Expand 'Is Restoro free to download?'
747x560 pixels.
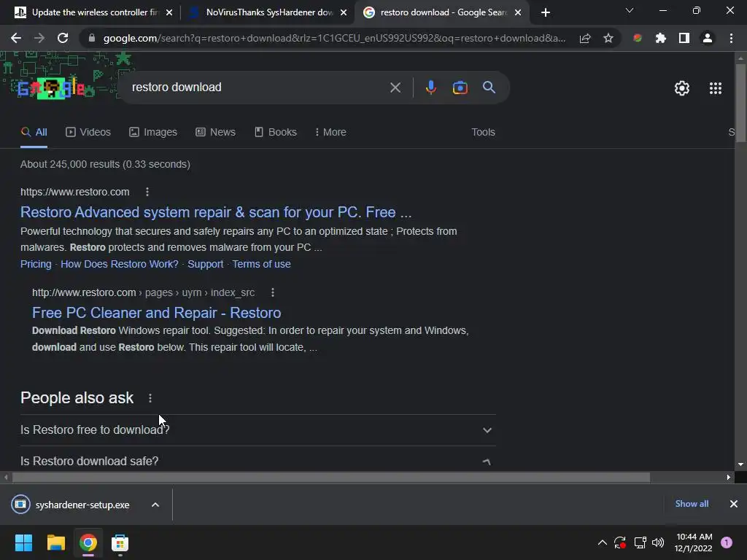(258, 430)
